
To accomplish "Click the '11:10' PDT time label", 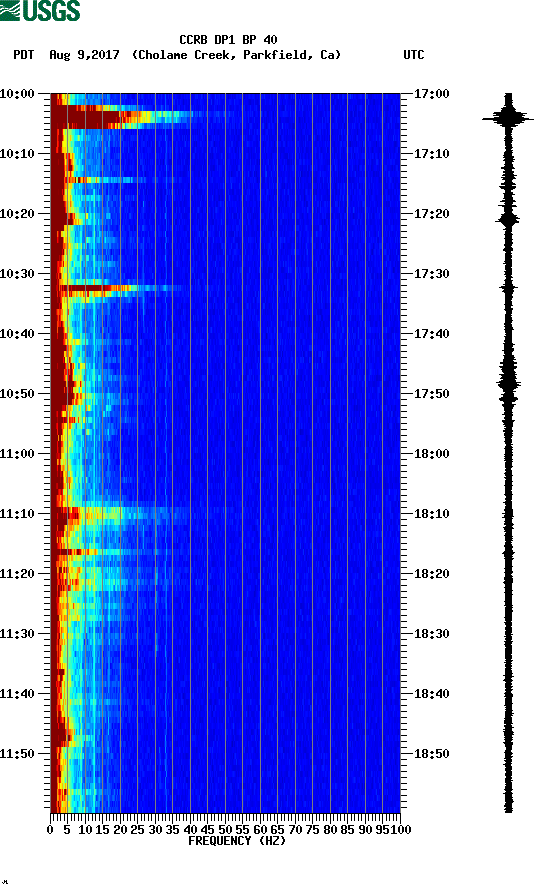I will [x=17, y=513].
